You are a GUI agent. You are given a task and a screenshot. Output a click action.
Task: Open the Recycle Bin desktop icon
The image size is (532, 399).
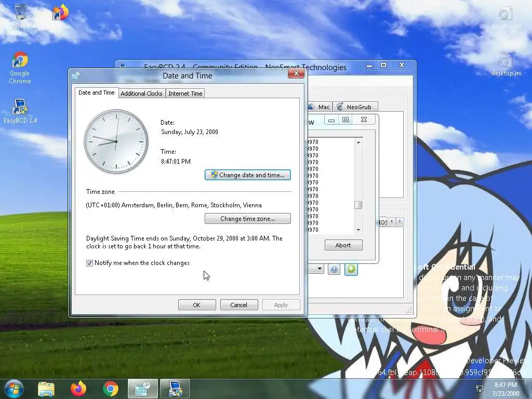click(20, 16)
